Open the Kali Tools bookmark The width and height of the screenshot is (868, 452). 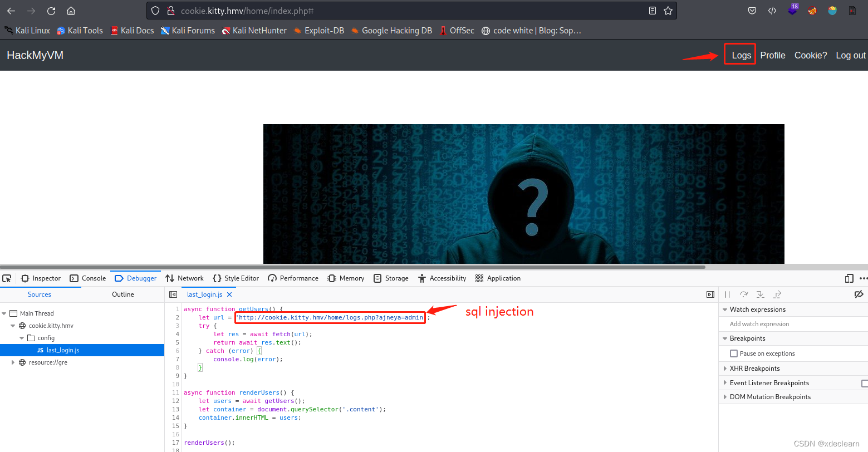coord(80,31)
